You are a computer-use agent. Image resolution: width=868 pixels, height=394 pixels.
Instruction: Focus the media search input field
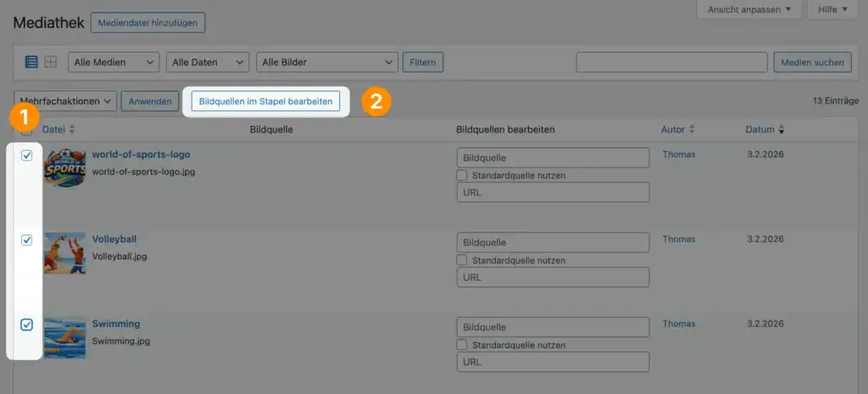pos(671,62)
